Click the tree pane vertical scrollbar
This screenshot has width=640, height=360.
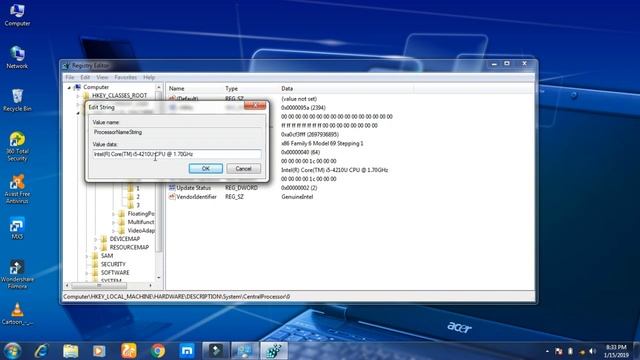click(x=158, y=182)
